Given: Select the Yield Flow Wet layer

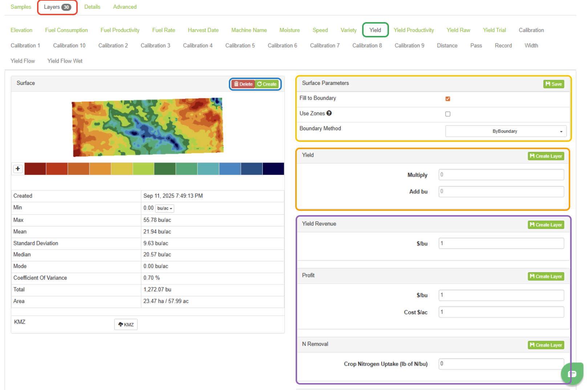Looking at the screenshot, I should click(65, 61).
